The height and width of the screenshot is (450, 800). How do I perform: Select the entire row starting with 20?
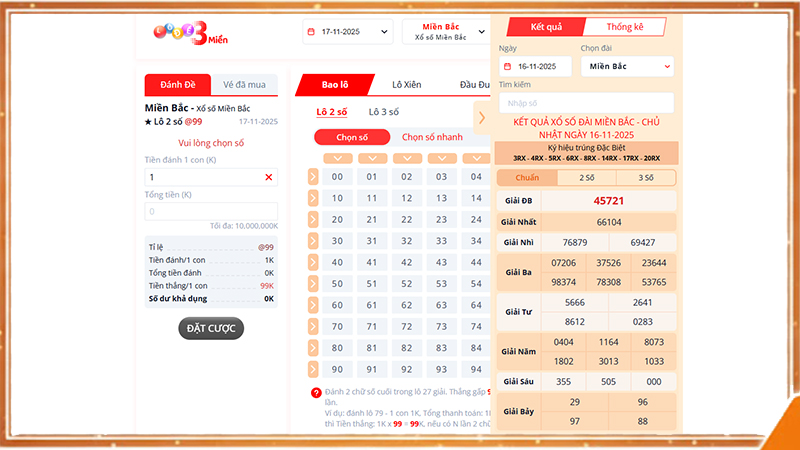313,220
